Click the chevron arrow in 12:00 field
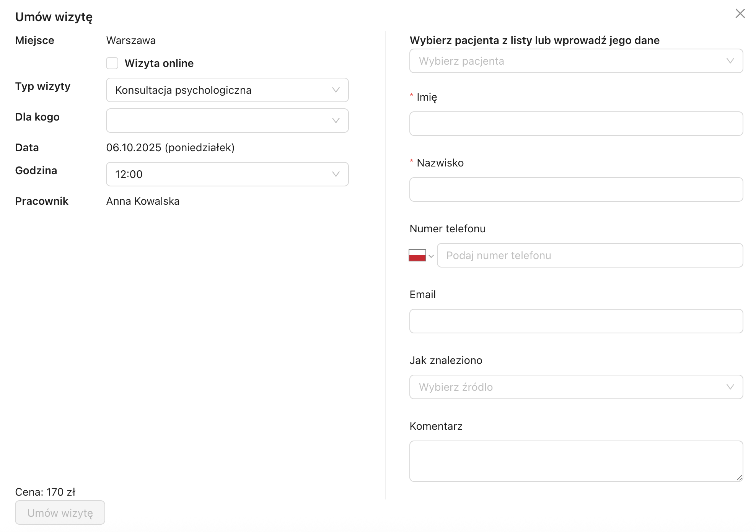 tap(336, 174)
